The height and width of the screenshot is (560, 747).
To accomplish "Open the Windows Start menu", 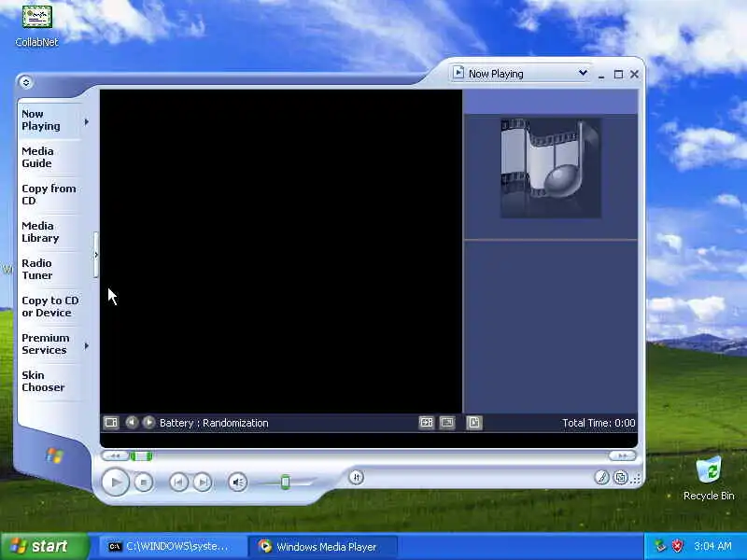I will pos(44,546).
